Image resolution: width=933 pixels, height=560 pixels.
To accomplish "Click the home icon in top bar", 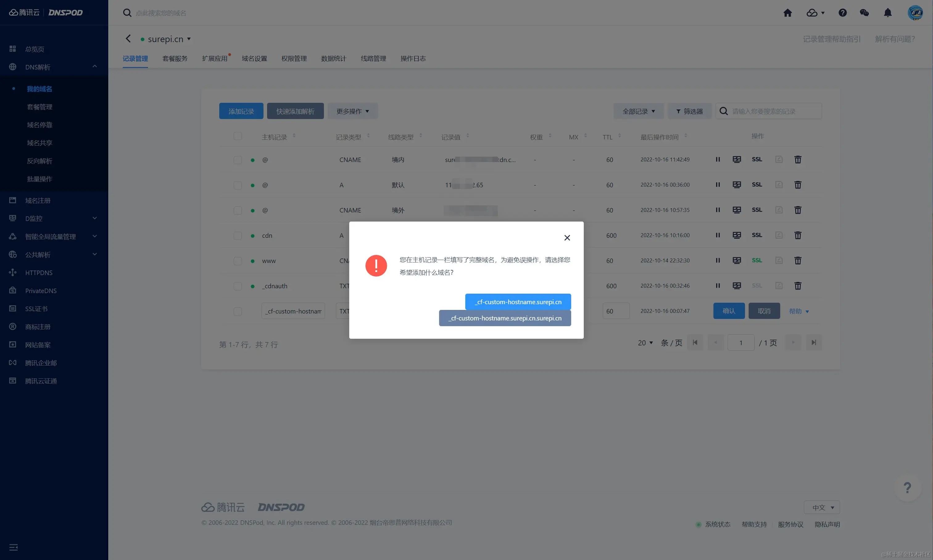I will point(787,13).
